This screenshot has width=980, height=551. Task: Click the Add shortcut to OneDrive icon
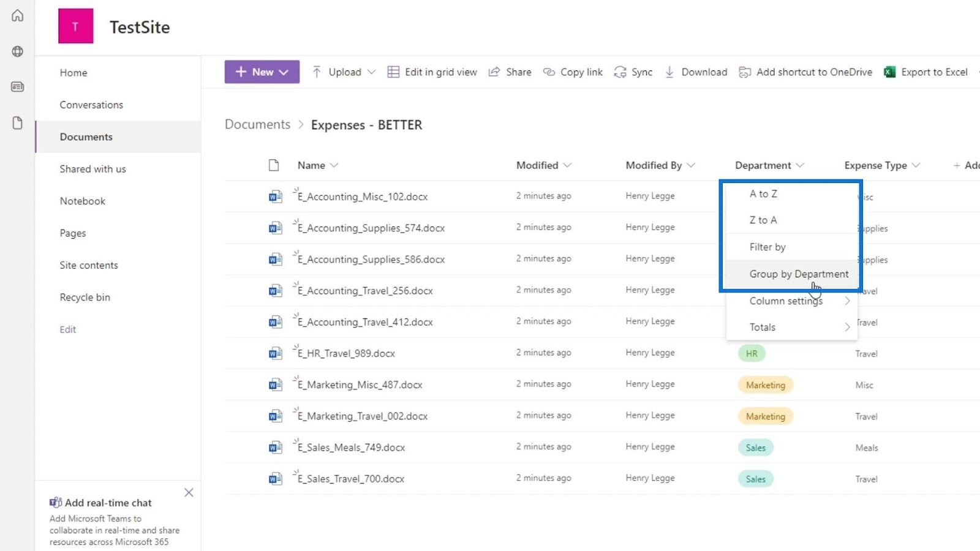point(745,72)
